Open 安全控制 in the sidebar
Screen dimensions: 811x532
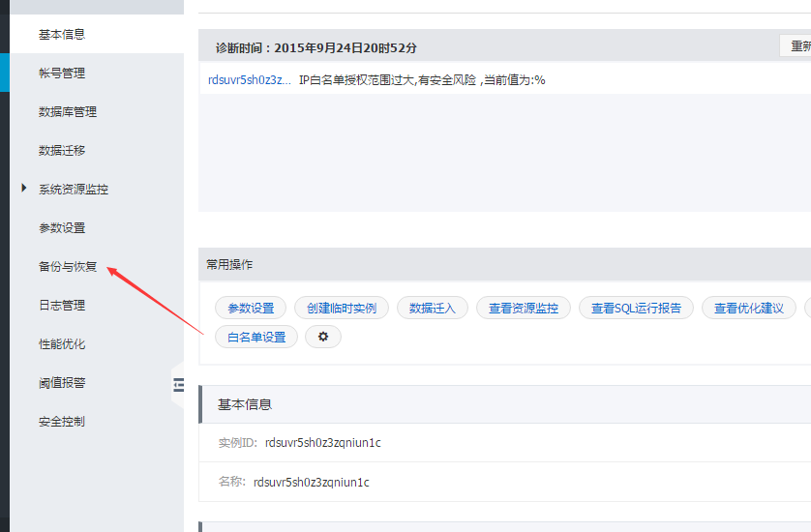[x=62, y=422]
